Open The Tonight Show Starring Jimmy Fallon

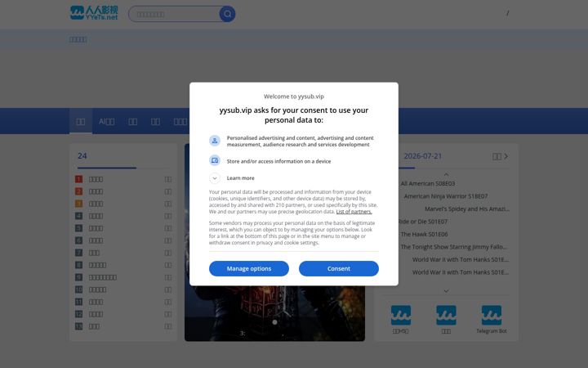[x=454, y=247]
